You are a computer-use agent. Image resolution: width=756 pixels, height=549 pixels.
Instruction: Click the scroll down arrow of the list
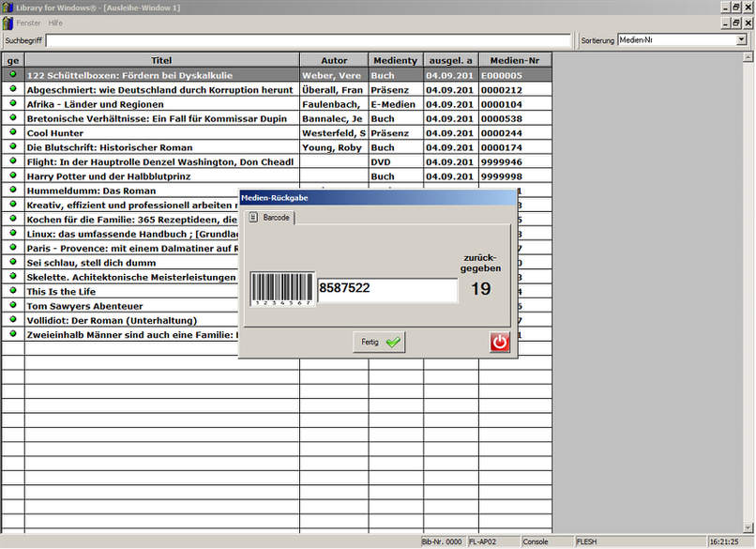tap(748, 527)
